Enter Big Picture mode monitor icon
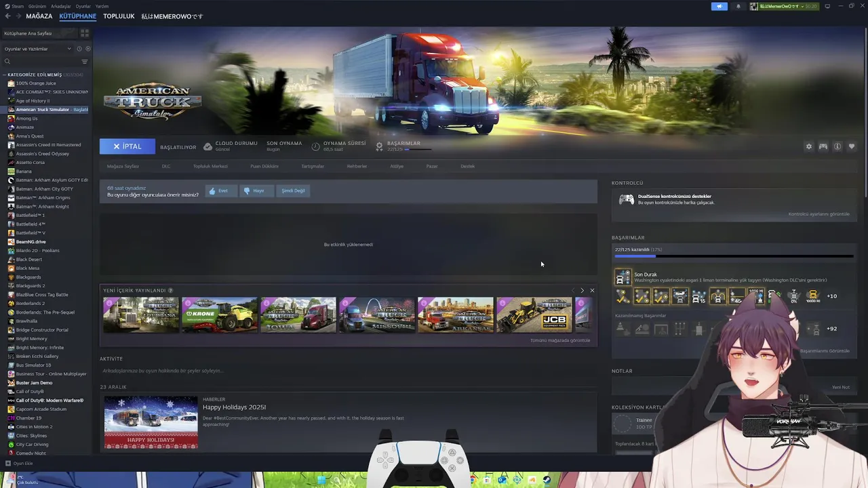This screenshot has height=488, width=868. pos(827,6)
